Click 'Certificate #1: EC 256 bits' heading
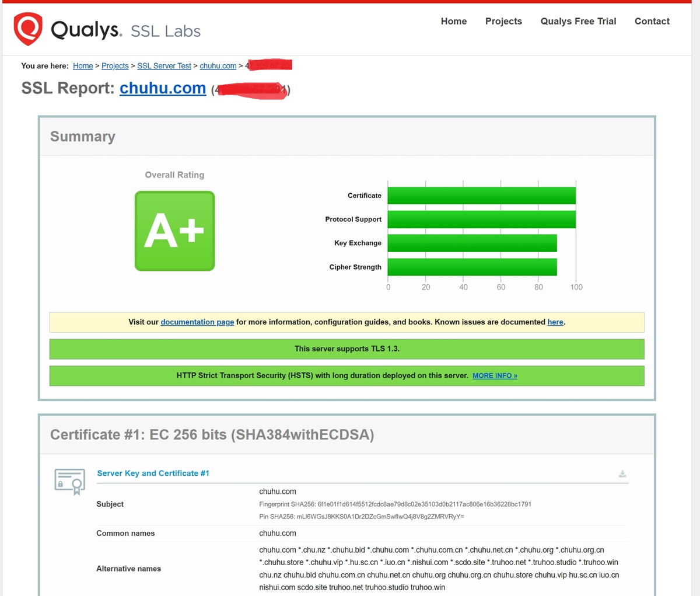This screenshot has height=596, width=700. (212, 435)
